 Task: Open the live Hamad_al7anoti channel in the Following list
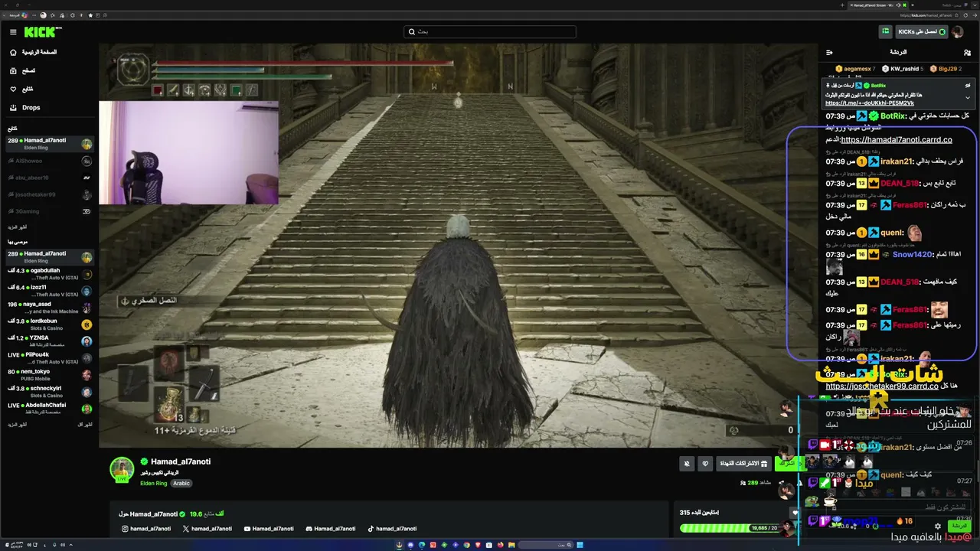pos(50,143)
